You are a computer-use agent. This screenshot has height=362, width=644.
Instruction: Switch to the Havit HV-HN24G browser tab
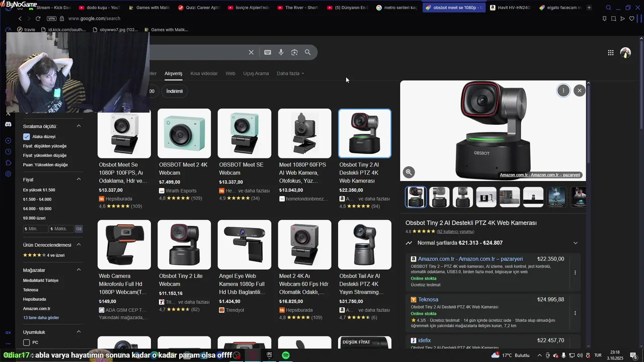(x=510, y=8)
